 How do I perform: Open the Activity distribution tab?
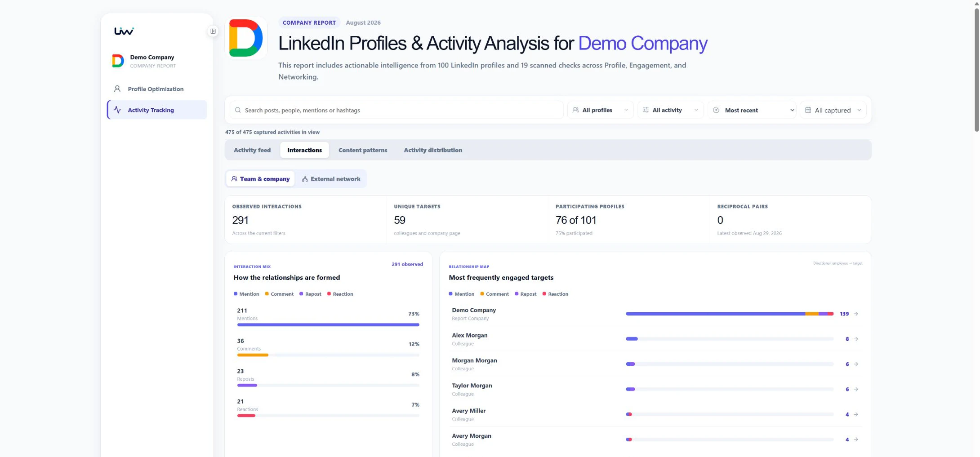433,150
